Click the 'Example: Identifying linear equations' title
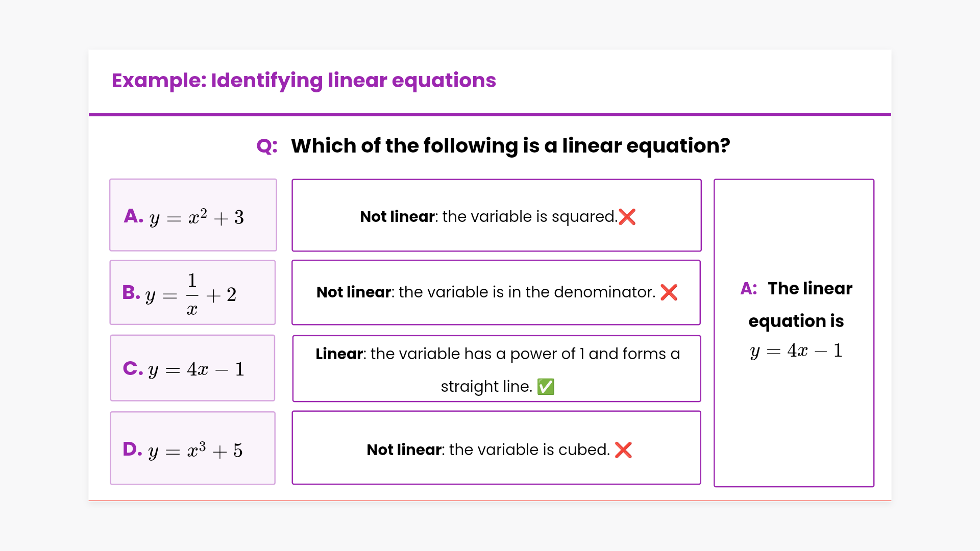This screenshot has width=980, height=551. (x=304, y=81)
